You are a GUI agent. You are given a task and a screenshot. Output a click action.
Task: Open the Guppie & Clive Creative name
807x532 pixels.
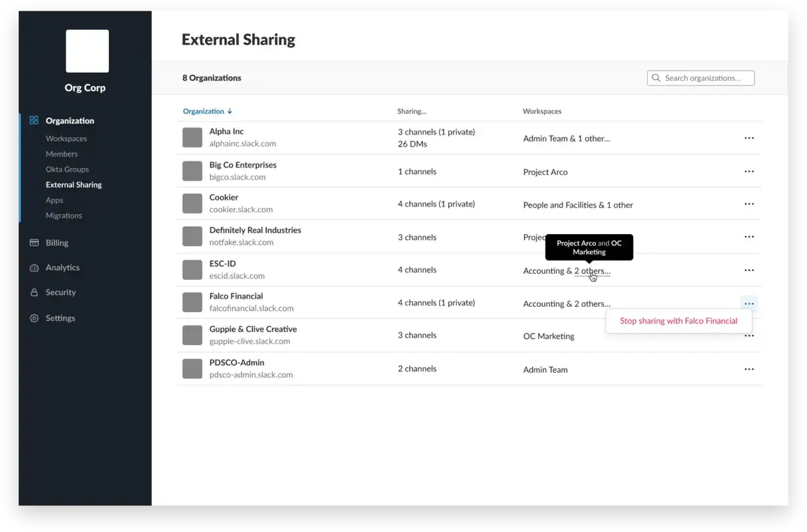pyautogui.click(x=253, y=329)
